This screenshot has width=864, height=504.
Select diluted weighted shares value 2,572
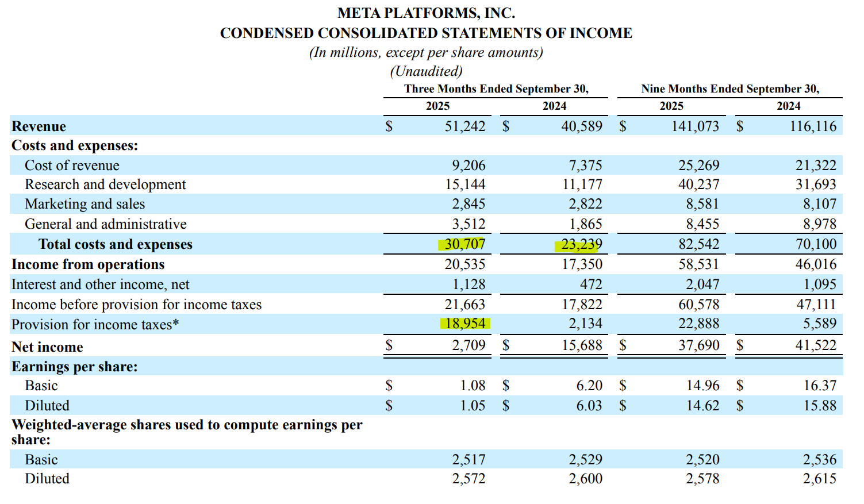coord(469,479)
